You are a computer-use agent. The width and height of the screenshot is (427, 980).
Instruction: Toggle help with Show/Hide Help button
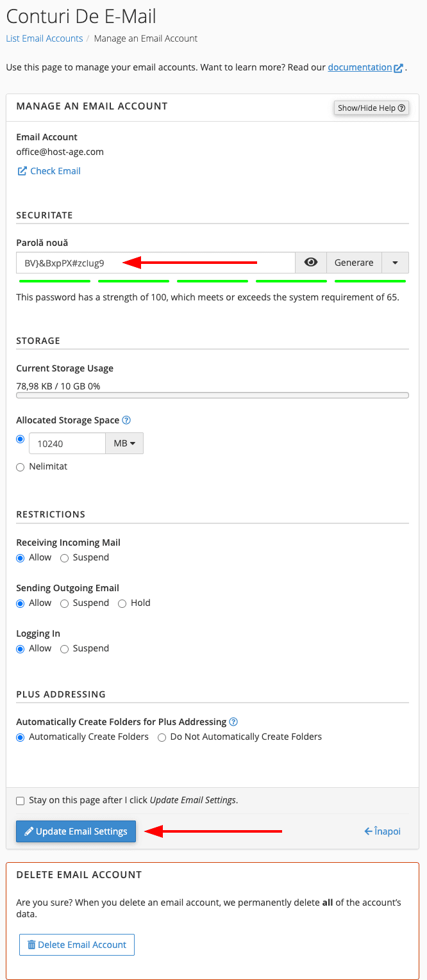[371, 108]
